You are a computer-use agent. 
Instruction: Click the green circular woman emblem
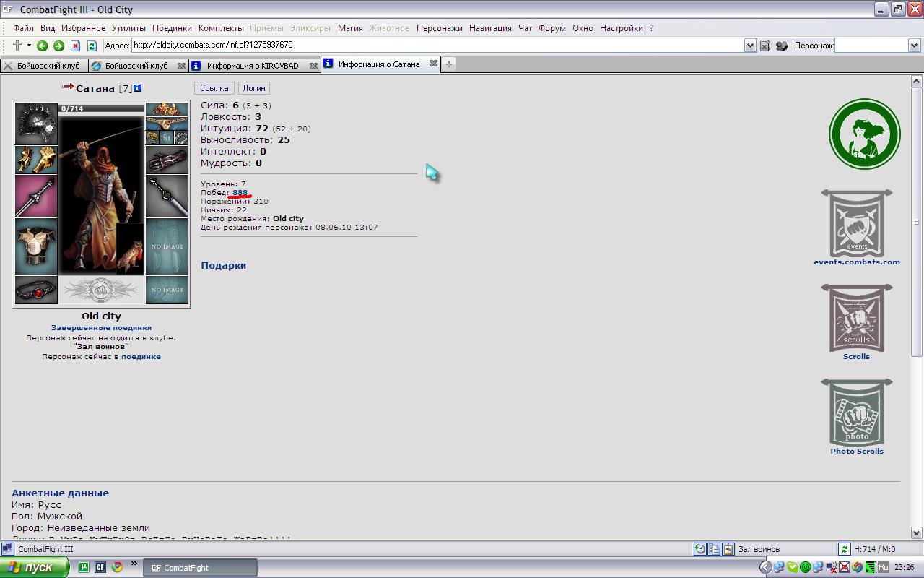pos(864,134)
